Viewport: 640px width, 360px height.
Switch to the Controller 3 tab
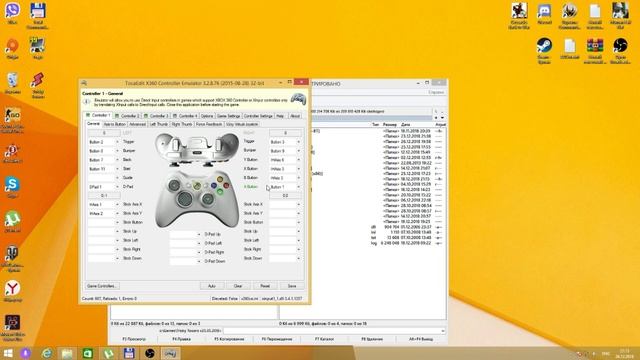point(156,116)
